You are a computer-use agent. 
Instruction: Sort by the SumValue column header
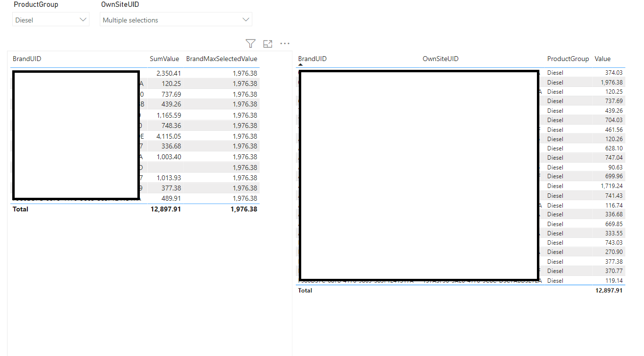(x=164, y=59)
